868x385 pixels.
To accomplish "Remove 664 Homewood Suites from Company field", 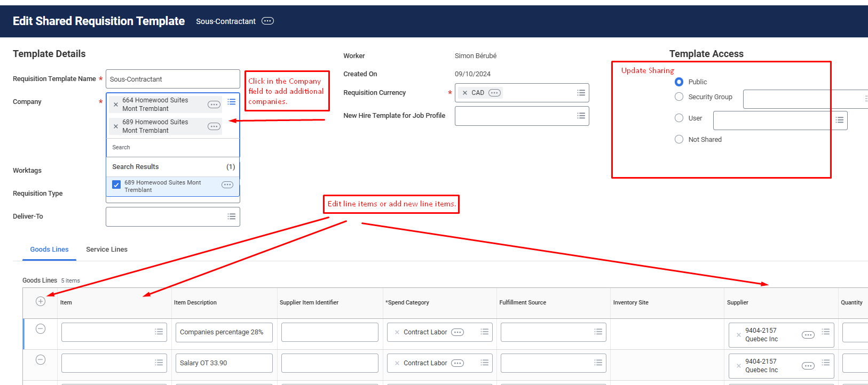I will [116, 105].
